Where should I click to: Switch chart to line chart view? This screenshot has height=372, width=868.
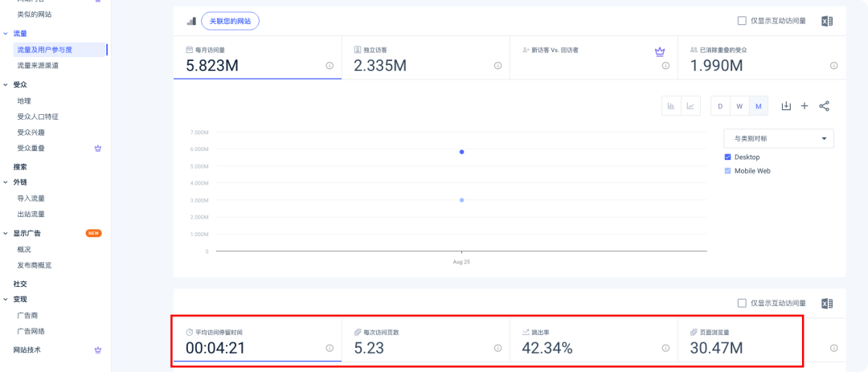tap(691, 106)
